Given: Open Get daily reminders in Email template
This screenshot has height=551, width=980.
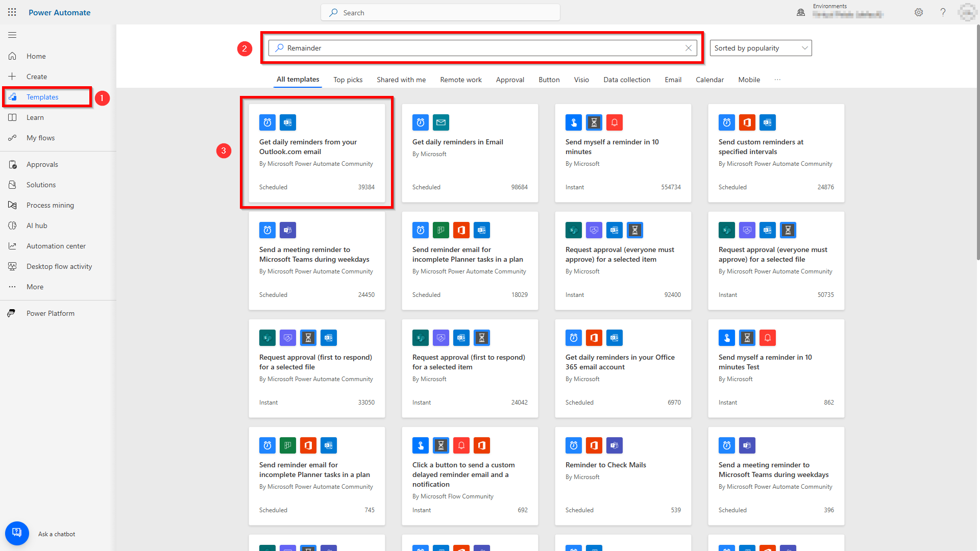Looking at the screenshot, I should (470, 153).
